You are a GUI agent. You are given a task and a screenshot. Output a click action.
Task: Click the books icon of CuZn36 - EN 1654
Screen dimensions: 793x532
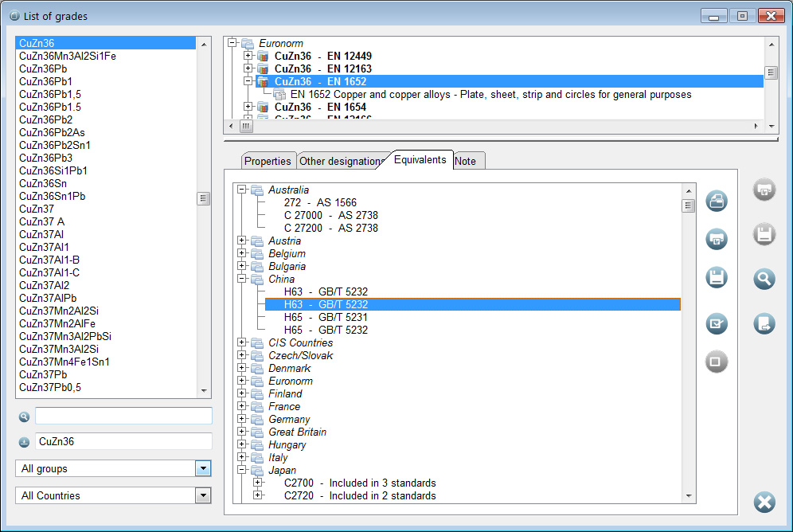pyautogui.click(x=263, y=108)
